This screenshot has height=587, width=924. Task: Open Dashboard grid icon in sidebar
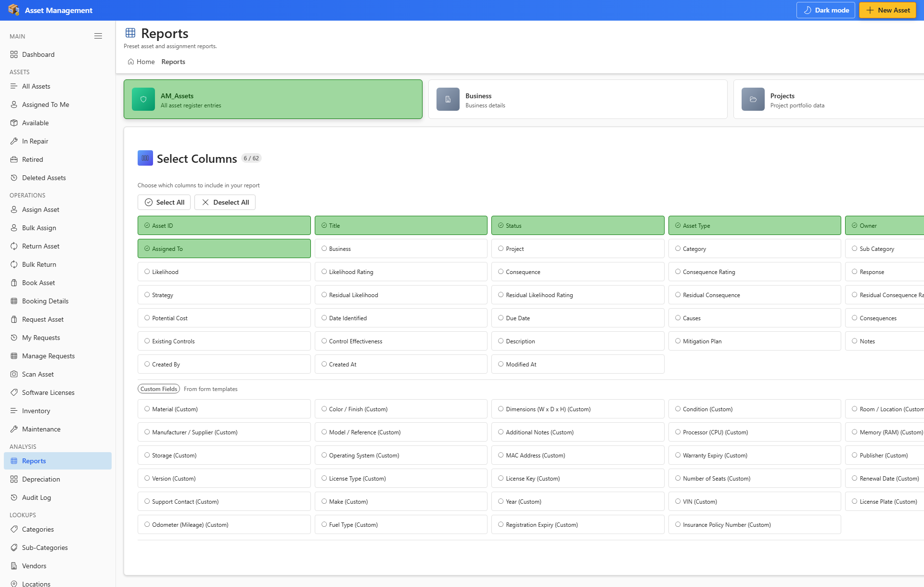pos(14,54)
